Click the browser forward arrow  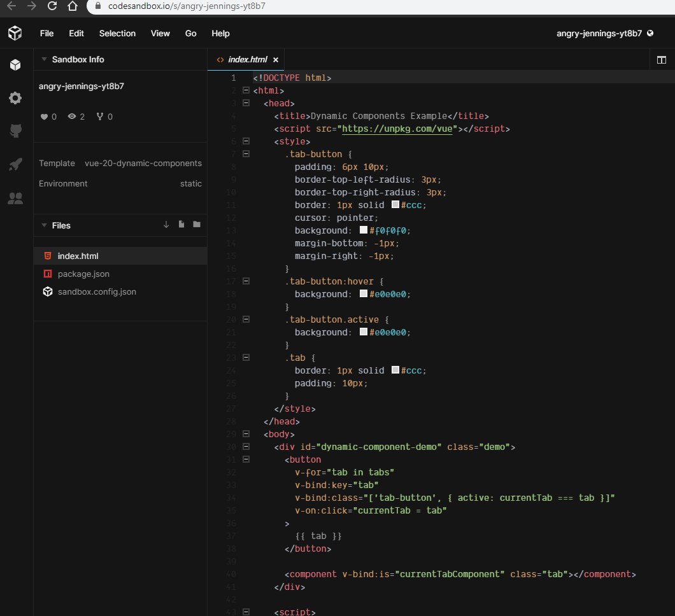coord(31,6)
